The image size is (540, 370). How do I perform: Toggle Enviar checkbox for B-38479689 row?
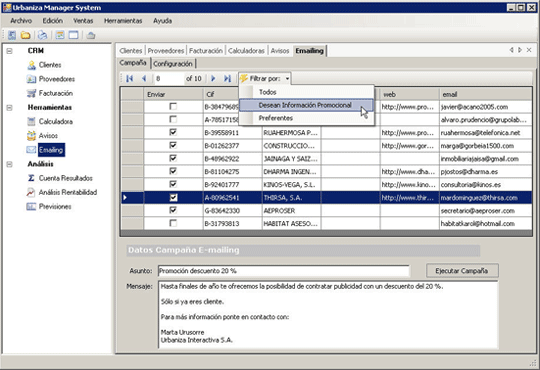173,106
